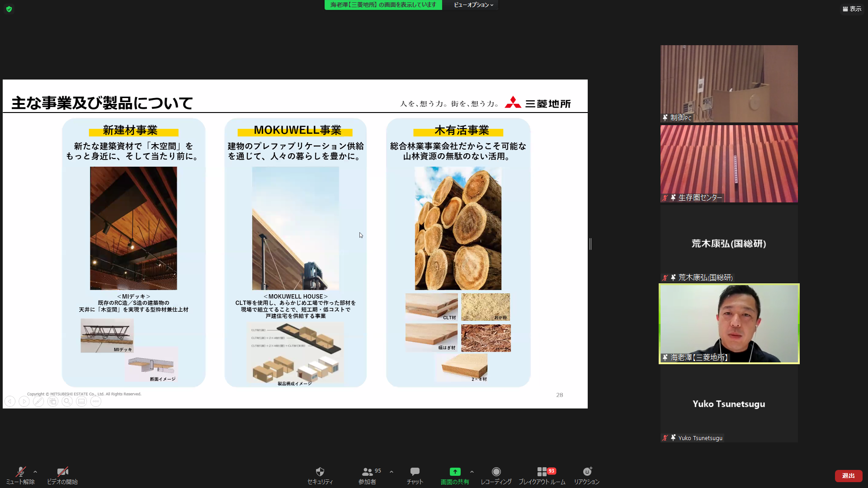This screenshot has height=488, width=868.
Task: Click the 幅はぎ材 board image
Action: pyautogui.click(x=432, y=338)
